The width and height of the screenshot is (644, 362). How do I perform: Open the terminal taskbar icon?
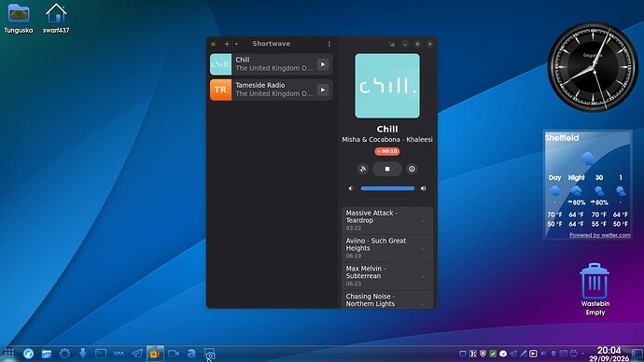101,354
